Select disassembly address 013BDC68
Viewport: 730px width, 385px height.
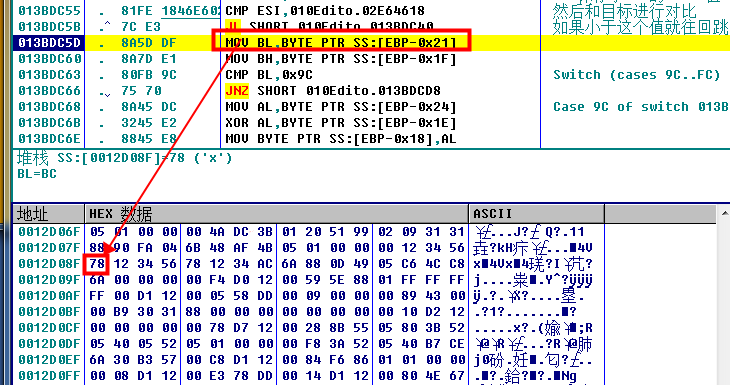tap(49, 107)
